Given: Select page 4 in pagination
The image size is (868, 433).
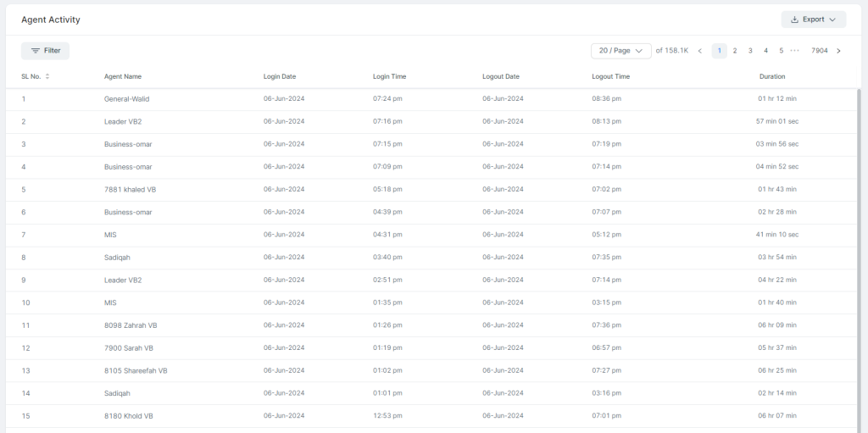Looking at the screenshot, I should tap(765, 51).
